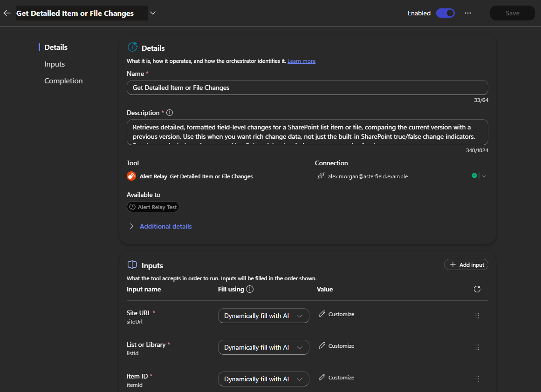Open the three-dot more options menu
The image size is (541, 392).
click(467, 13)
